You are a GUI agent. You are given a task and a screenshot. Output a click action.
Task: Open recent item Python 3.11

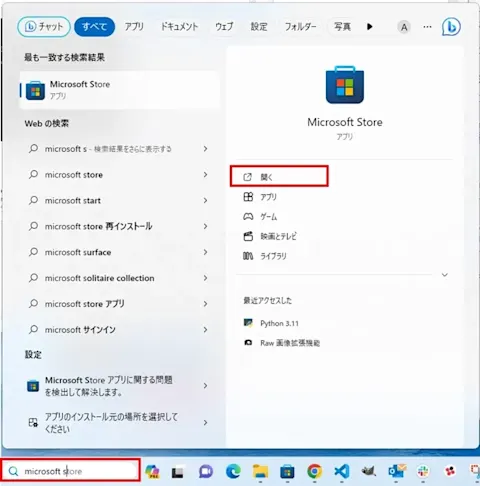pos(271,323)
